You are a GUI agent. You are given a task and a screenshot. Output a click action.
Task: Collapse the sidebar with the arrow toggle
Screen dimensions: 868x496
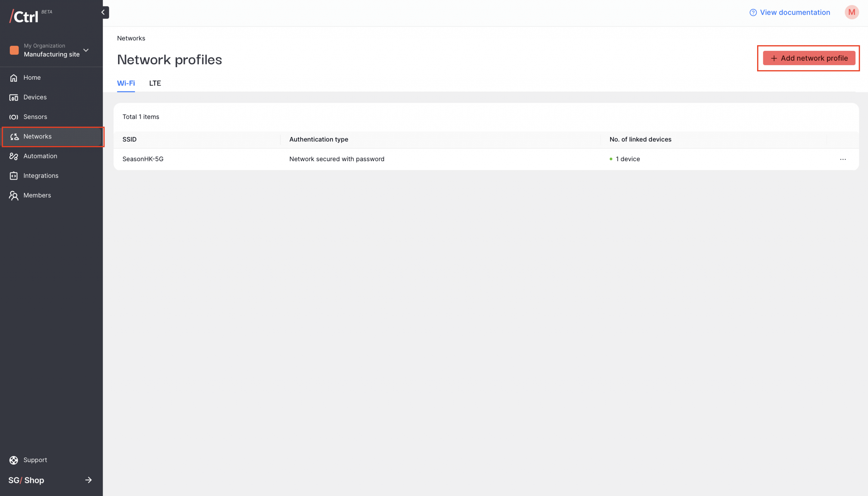pyautogui.click(x=103, y=13)
